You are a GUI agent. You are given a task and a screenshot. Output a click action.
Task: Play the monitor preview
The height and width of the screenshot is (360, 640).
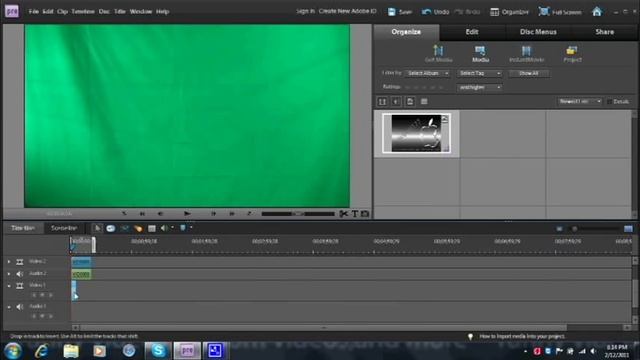click(187, 213)
